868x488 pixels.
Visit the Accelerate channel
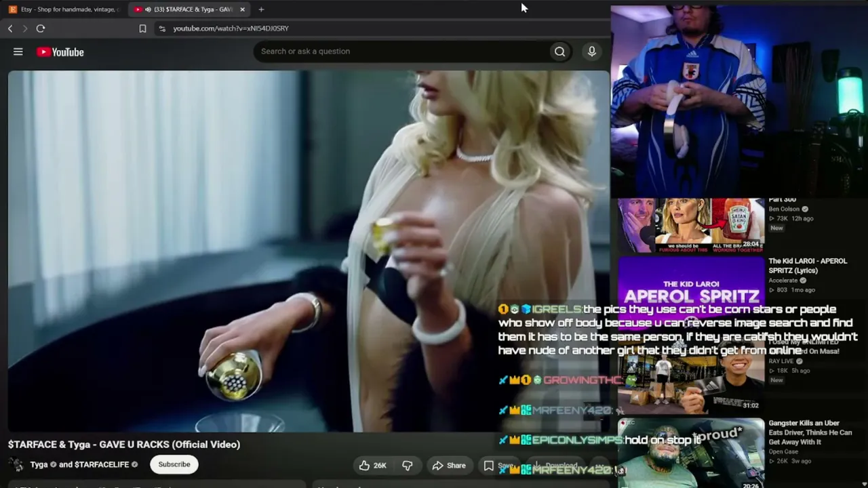point(783,281)
